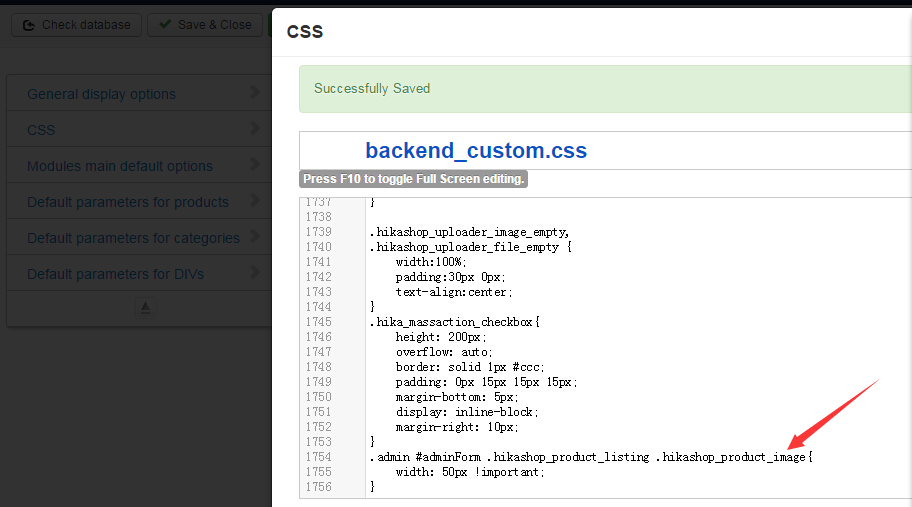
Task: Expand Default parameters for categories chevron
Action: 256,237
